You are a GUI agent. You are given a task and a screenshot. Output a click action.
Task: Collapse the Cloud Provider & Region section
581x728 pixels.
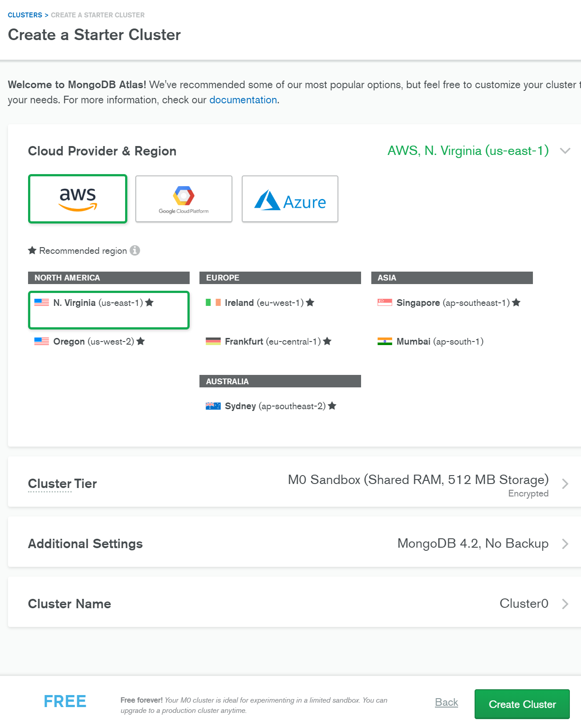(565, 151)
